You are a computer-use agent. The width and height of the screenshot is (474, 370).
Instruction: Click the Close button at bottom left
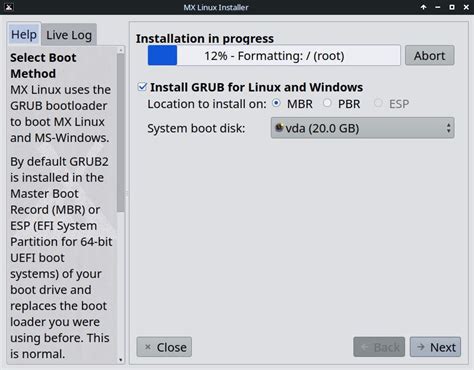[164, 347]
